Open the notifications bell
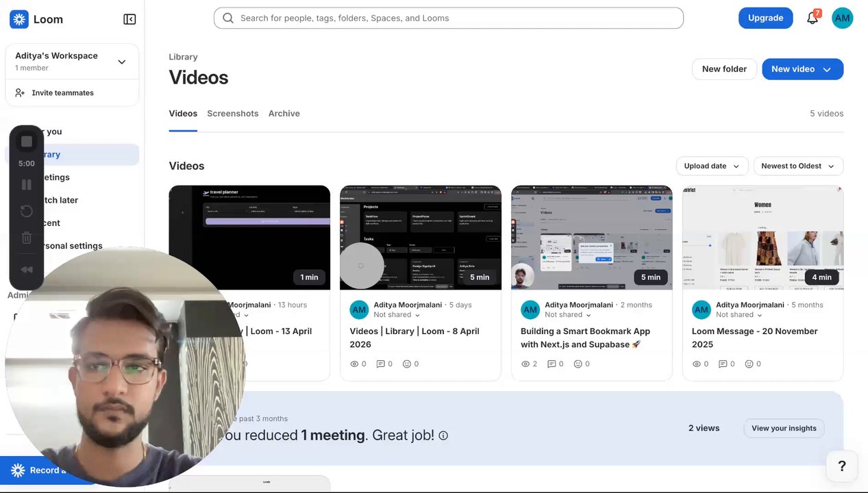 click(813, 18)
